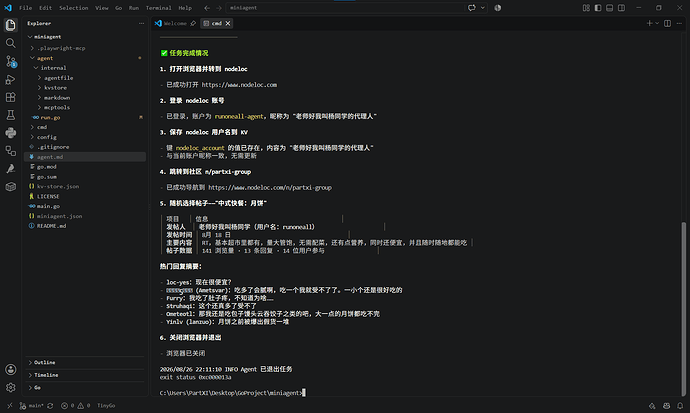This screenshot has height=413, width=690.
Task: Collapse the miniagent root folder
Action: click(x=30, y=37)
